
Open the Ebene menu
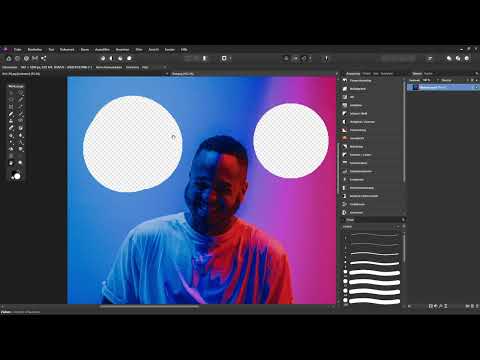point(85,49)
